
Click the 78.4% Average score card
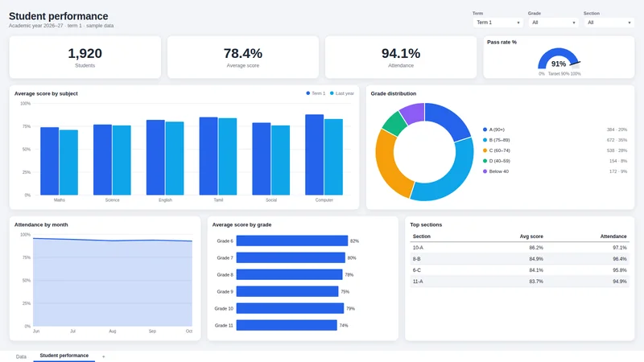(x=243, y=57)
